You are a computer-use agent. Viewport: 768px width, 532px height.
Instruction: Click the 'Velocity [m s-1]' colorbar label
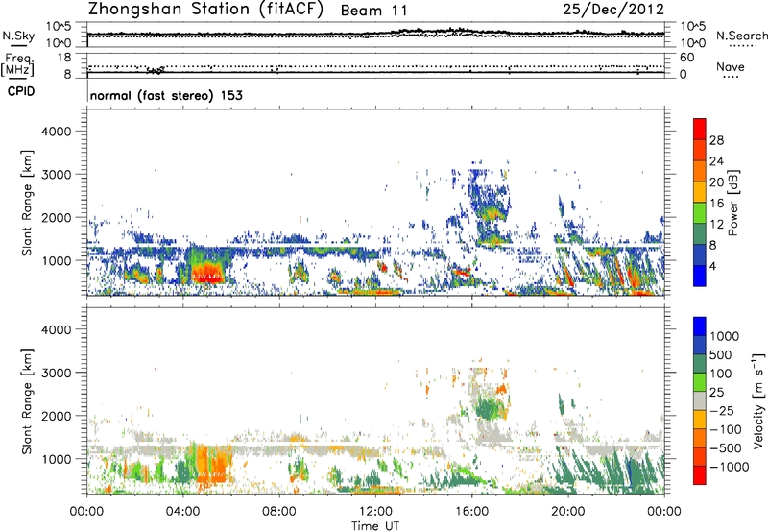coord(759,399)
